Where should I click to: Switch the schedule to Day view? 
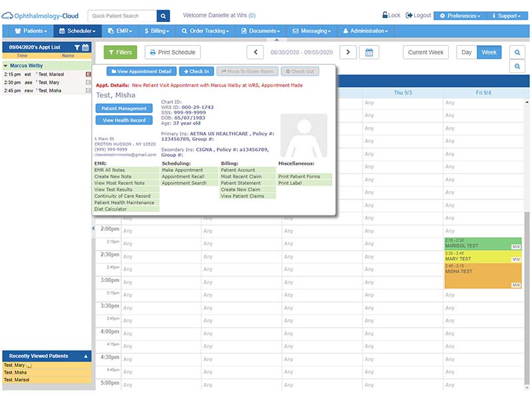tap(467, 52)
